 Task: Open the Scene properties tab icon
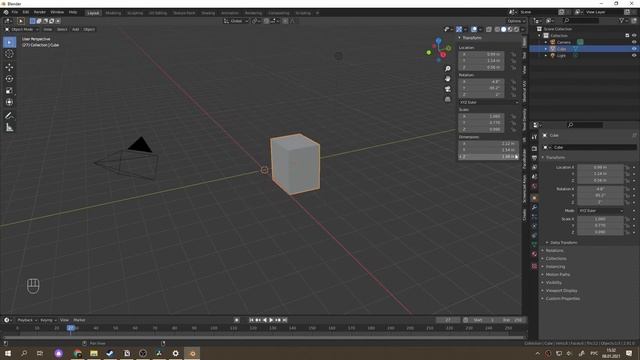coord(534,177)
